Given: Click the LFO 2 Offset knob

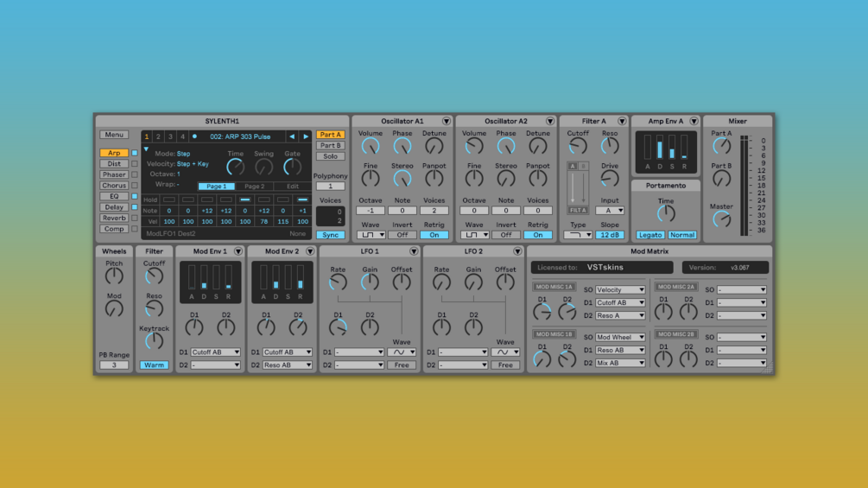Looking at the screenshot, I should click(x=505, y=282).
